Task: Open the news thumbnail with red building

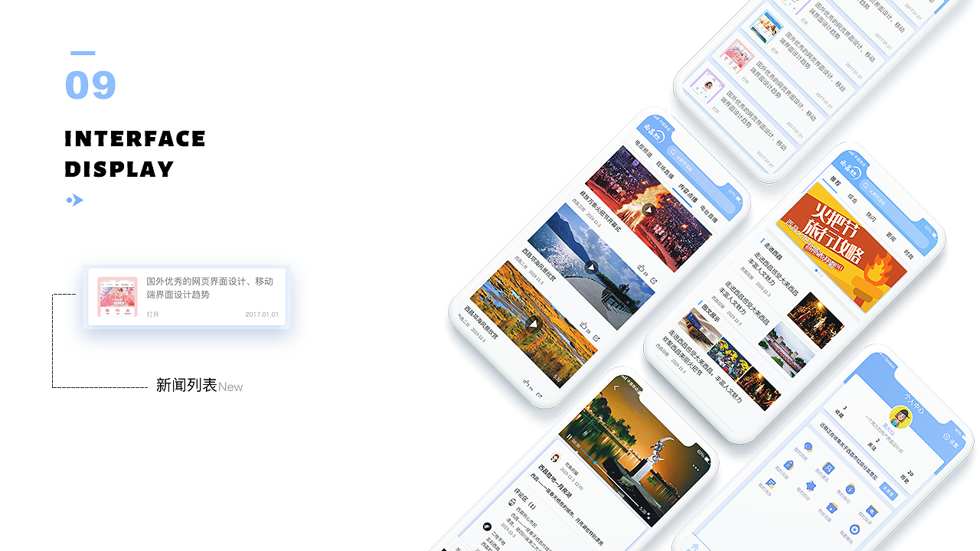Action: (x=786, y=350)
